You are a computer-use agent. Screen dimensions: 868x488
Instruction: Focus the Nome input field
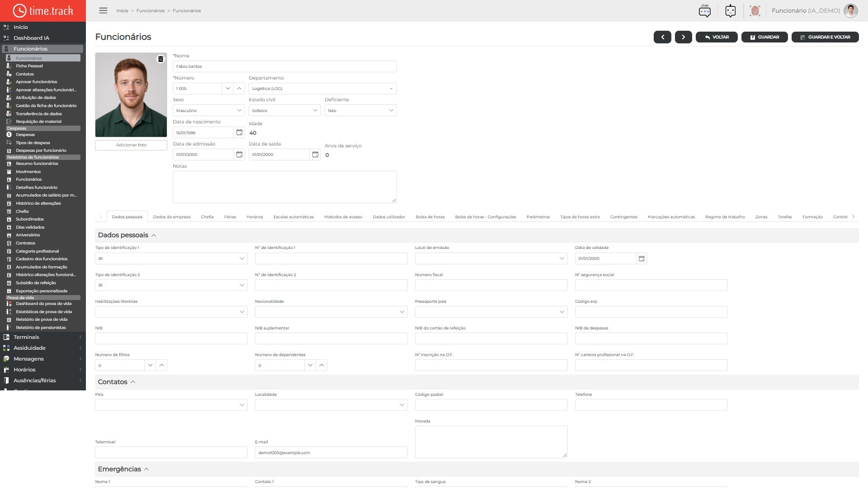(284, 66)
